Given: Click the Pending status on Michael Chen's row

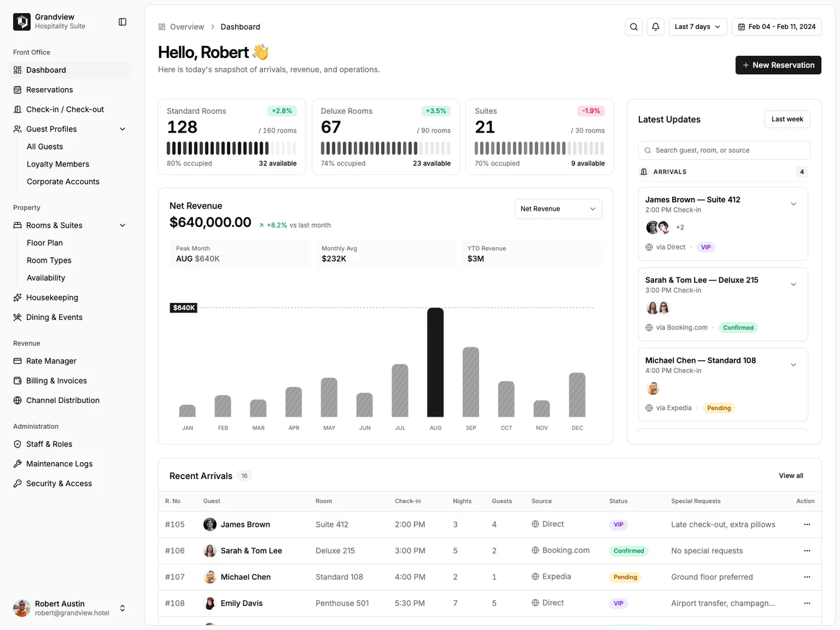Looking at the screenshot, I should (x=625, y=577).
